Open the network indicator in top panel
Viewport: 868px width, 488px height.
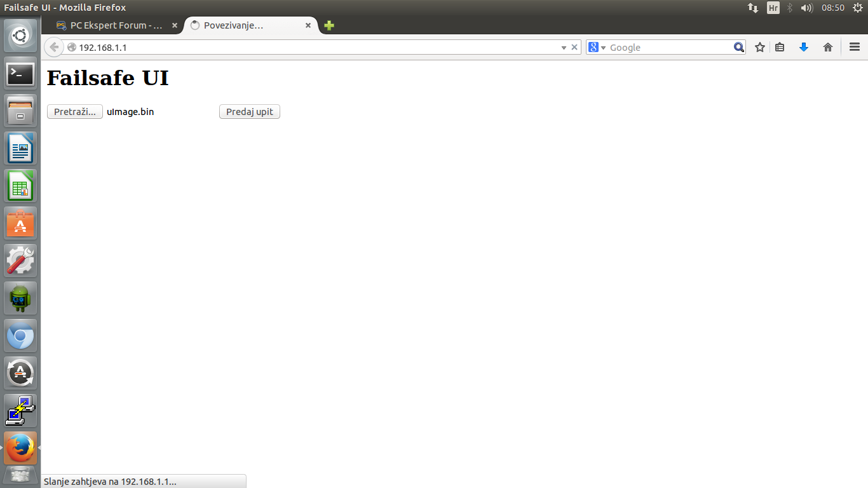752,8
